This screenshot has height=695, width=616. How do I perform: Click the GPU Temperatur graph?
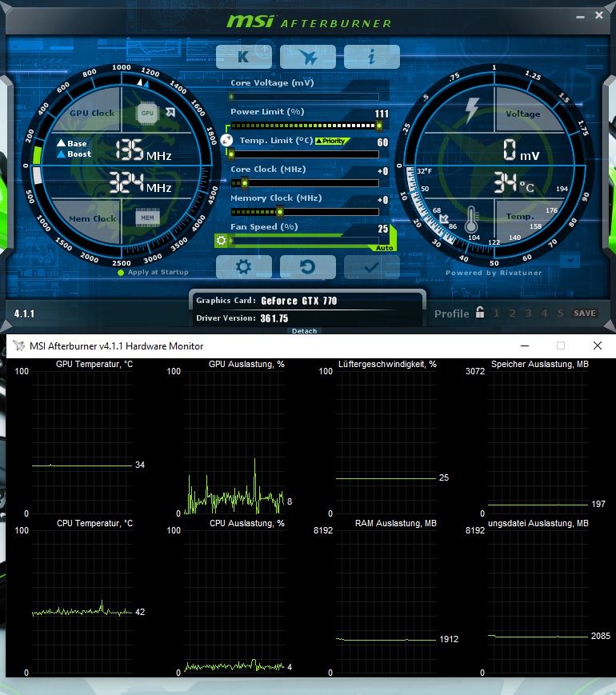click(x=82, y=442)
